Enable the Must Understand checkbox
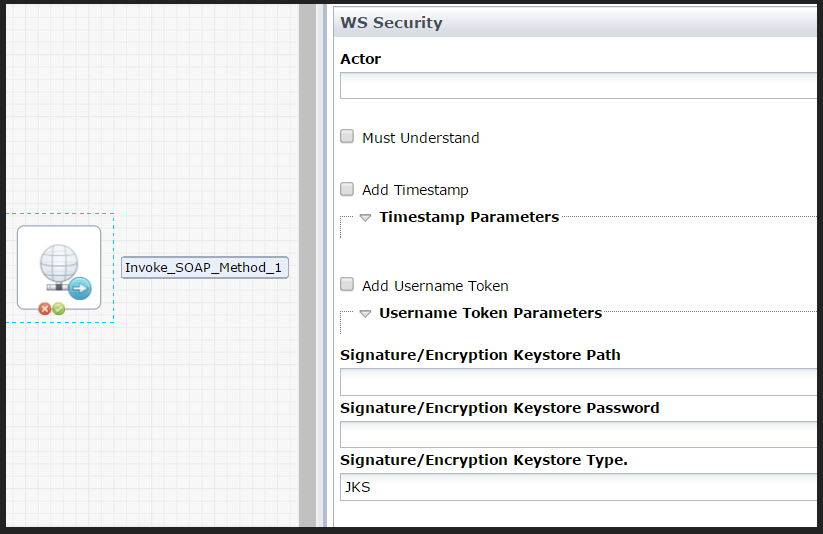The width and height of the screenshot is (823, 534). [347, 137]
